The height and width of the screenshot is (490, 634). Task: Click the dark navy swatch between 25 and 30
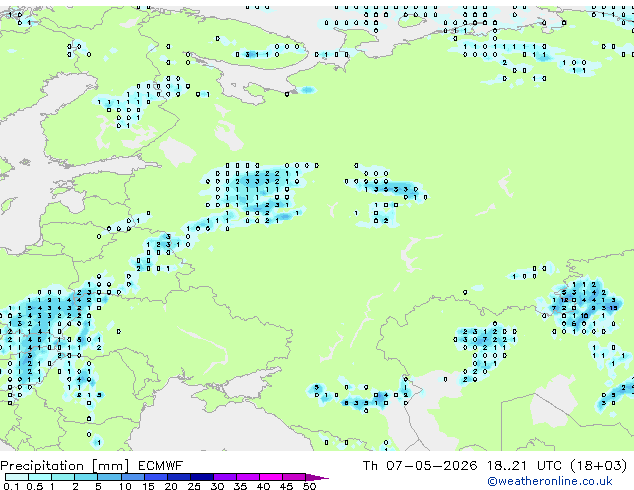pyautogui.click(x=202, y=477)
